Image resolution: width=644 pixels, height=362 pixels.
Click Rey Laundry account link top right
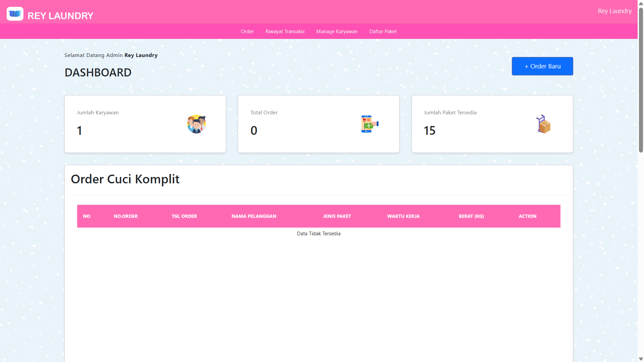click(x=614, y=11)
